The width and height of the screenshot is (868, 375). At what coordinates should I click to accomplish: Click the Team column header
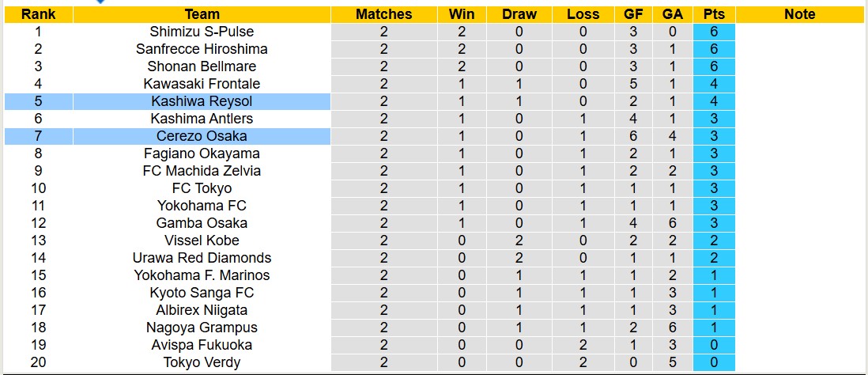coord(202,14)
